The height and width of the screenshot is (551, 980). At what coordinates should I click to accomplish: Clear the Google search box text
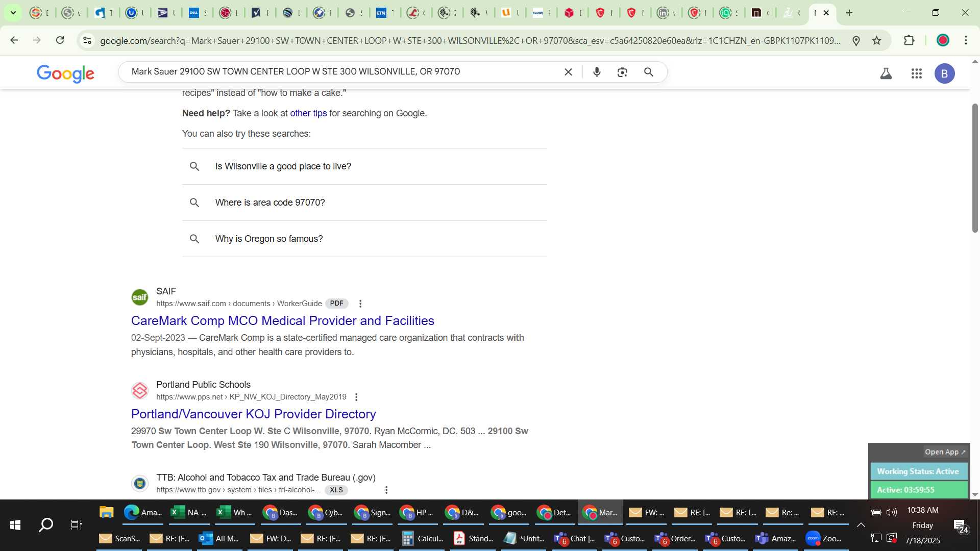tap(568, 72)
